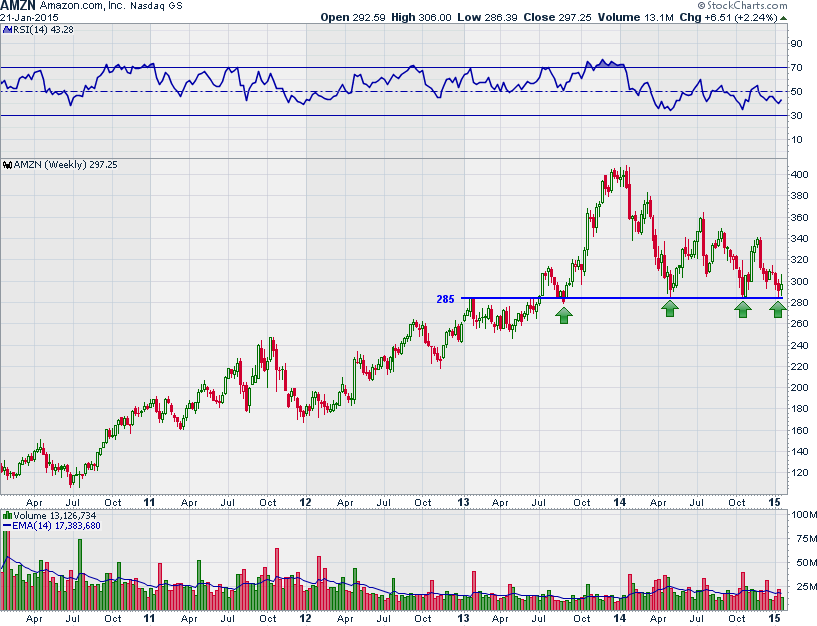Click the 90 level on RSI axis
The height and width of the screenshot is (626, 817).
(796, 44)
